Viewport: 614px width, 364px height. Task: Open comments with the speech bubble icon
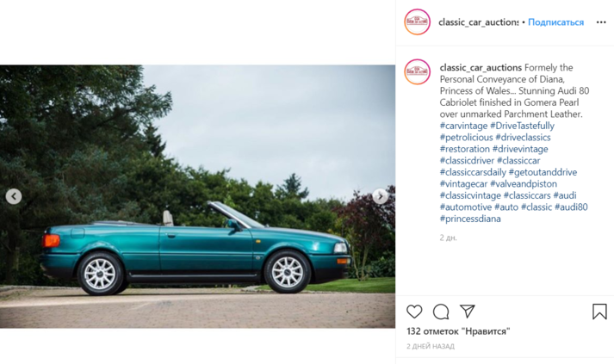click(x=441, y=312)
